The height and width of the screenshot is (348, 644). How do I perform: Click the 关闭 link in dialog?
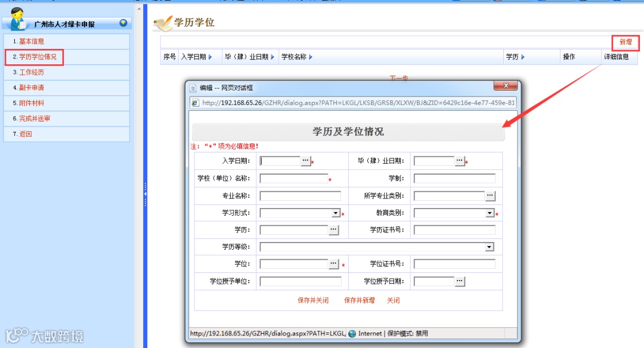(393, 300)
